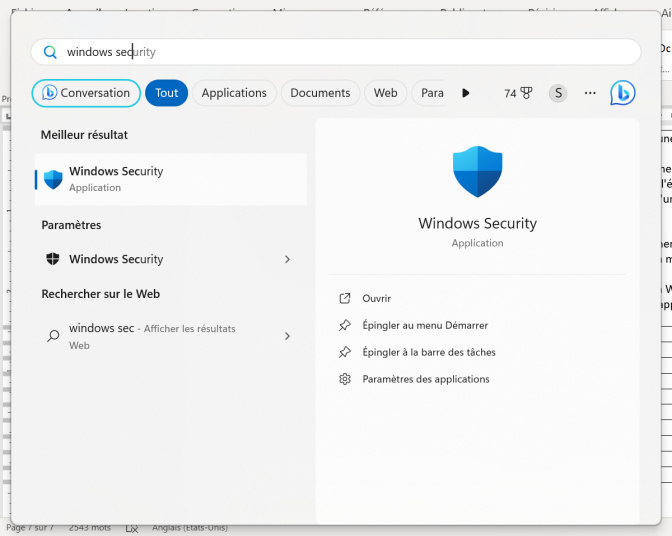
Task: Switch to the Web filter tab
Action: [x=385, y=93]
